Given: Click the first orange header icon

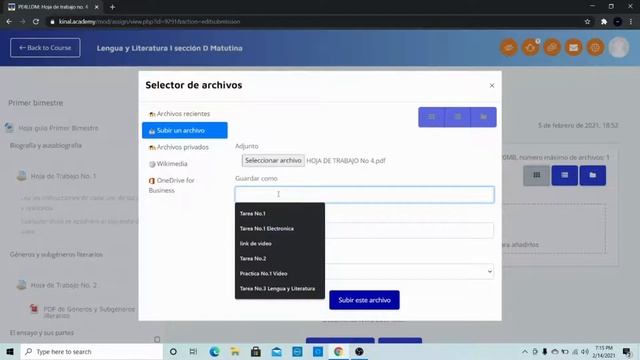Looking at the screenshot, I should (x=509, y=48).
